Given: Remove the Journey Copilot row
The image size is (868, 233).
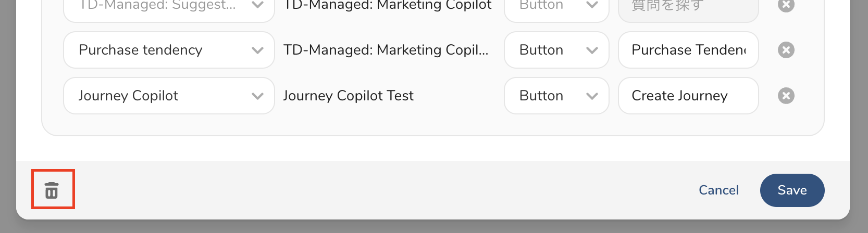Looking at the screenshot, I should 786,96.
